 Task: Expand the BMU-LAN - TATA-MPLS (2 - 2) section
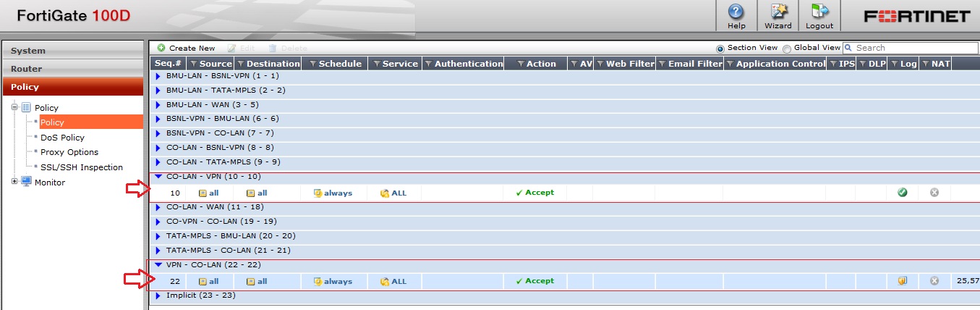tap(158, 91)
